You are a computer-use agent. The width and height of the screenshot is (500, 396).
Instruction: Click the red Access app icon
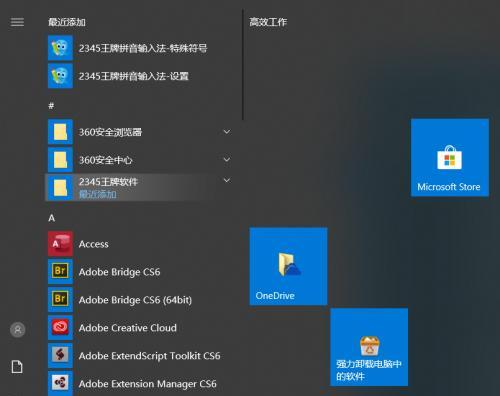tap(60, 244)
